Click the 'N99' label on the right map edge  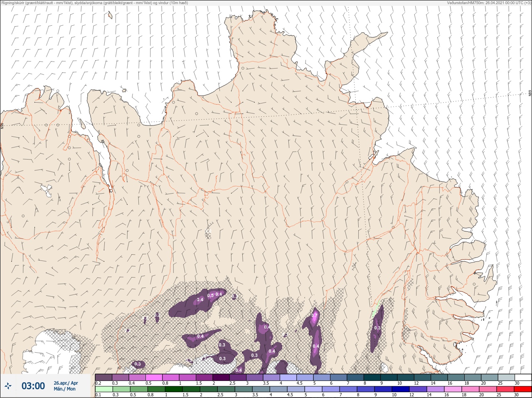[x=530, y=94]
